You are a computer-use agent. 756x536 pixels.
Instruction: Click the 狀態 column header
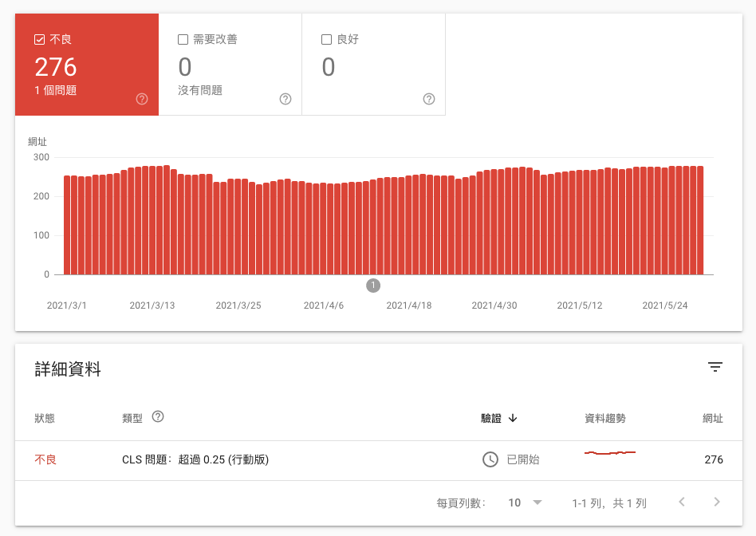click(x=45, y=418)
